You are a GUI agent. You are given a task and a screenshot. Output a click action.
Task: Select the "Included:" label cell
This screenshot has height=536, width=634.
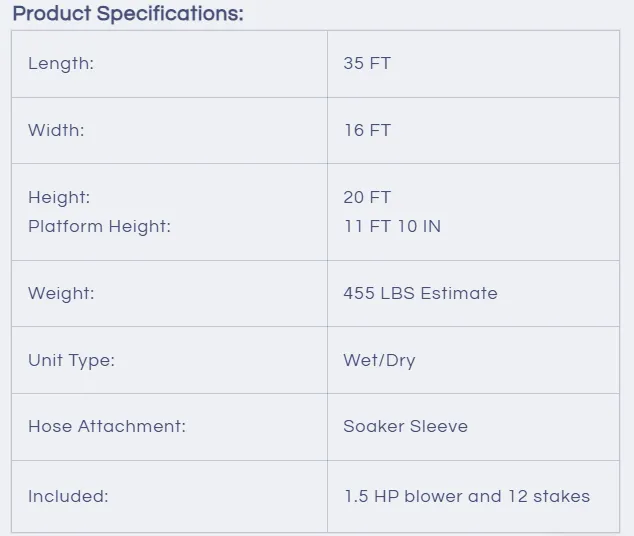[68, 496]
